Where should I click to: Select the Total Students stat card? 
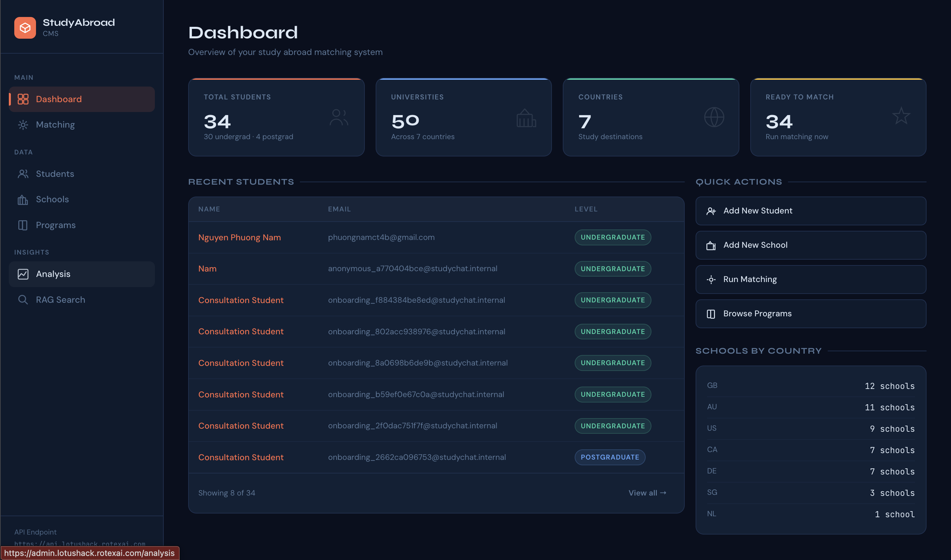[276, 117]
